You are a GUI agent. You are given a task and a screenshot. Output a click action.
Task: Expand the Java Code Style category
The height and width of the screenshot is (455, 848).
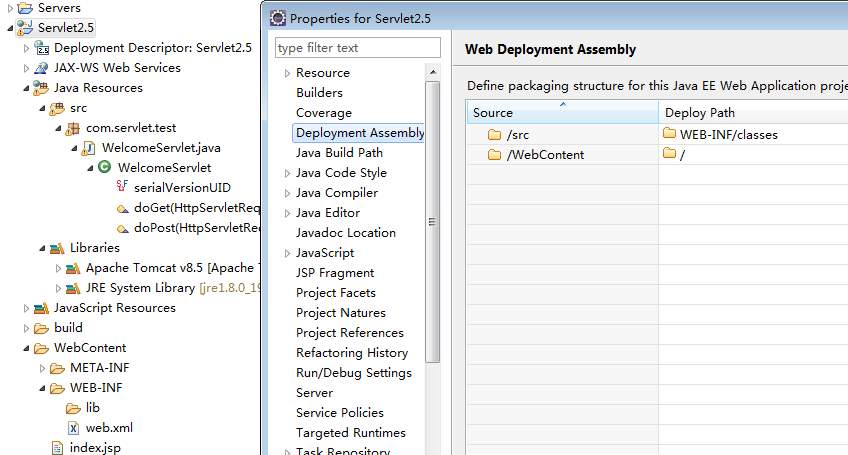tap(287, 173)
